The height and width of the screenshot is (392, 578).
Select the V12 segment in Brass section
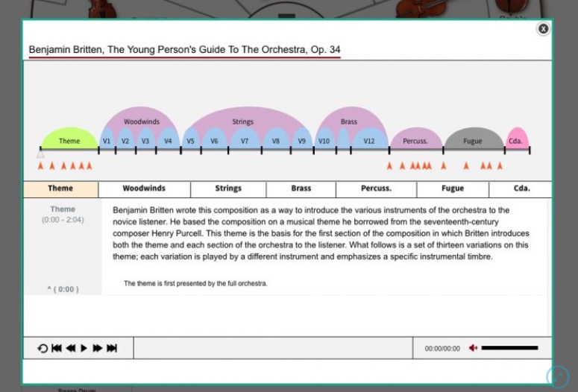click(369, 141)
